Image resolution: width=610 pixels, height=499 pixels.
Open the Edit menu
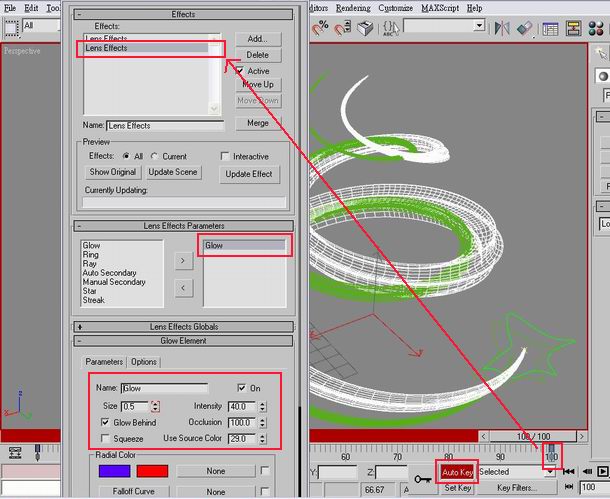[32, 8]
